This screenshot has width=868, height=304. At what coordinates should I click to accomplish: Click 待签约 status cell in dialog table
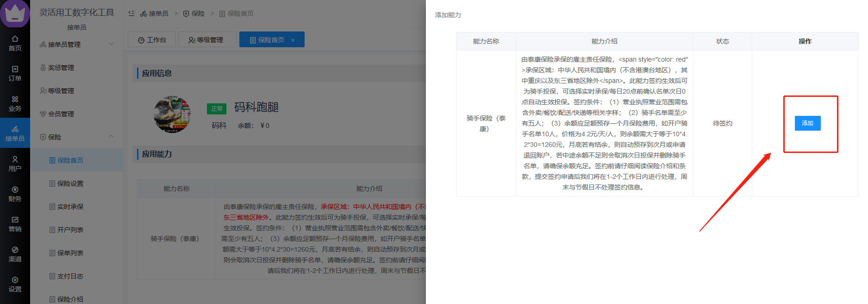(722, 123)
